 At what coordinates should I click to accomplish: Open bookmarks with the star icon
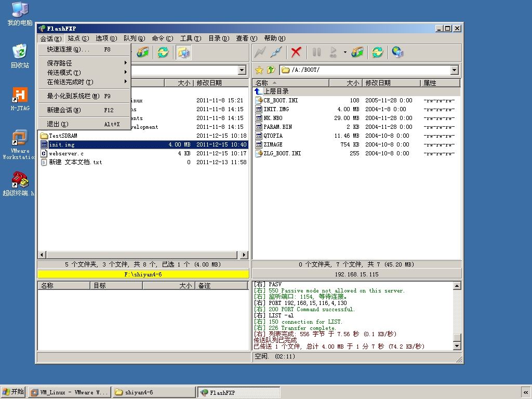point(259,70)
